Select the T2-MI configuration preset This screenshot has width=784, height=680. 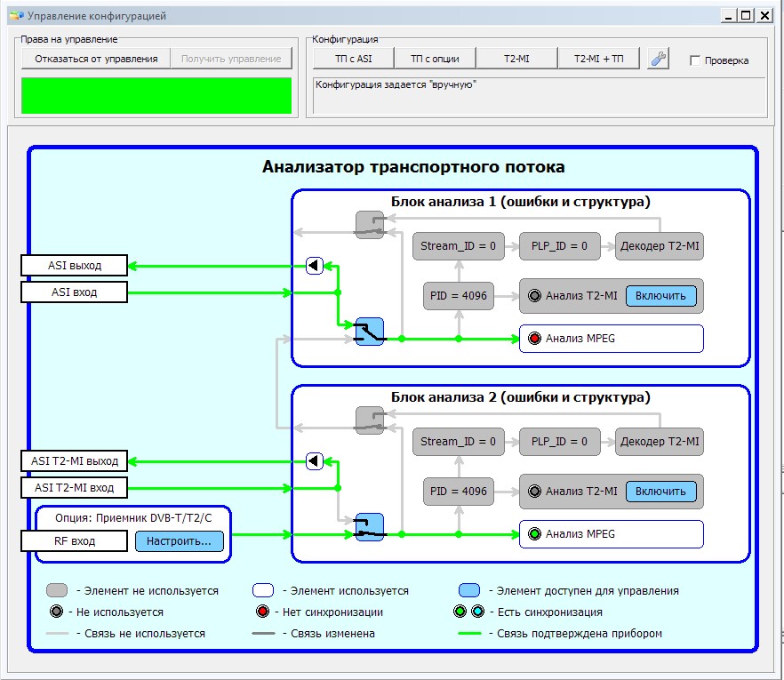[516, 59]
